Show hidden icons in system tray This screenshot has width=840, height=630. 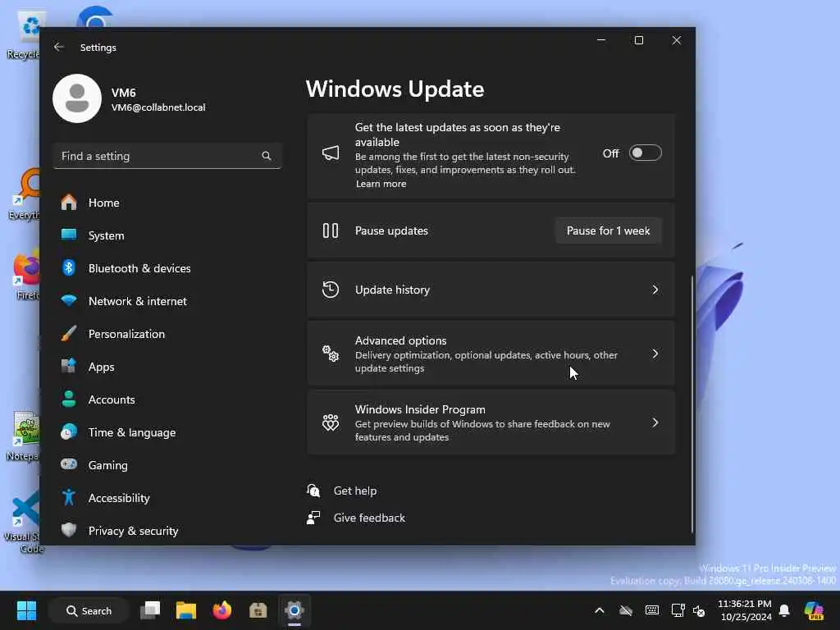(x=600, y=610)
